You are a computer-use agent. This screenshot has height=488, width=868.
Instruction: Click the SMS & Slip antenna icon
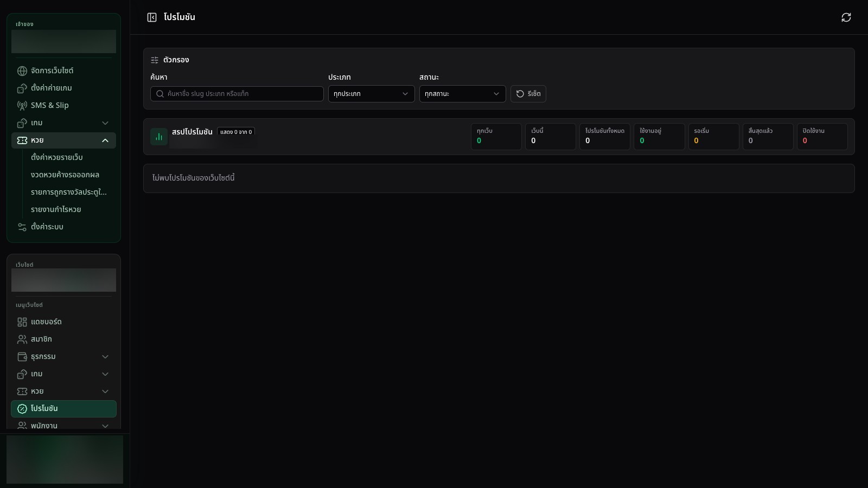[x=22, y=106]
